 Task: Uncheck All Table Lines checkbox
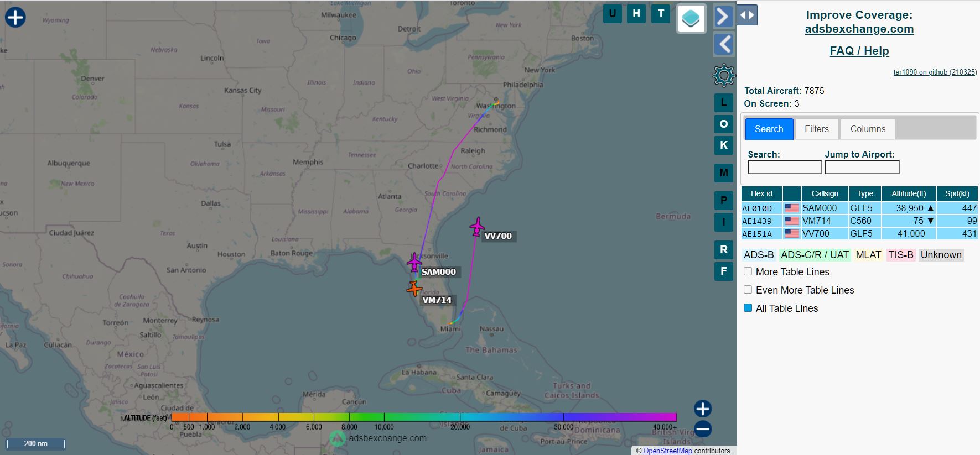[x=748, y=308]
